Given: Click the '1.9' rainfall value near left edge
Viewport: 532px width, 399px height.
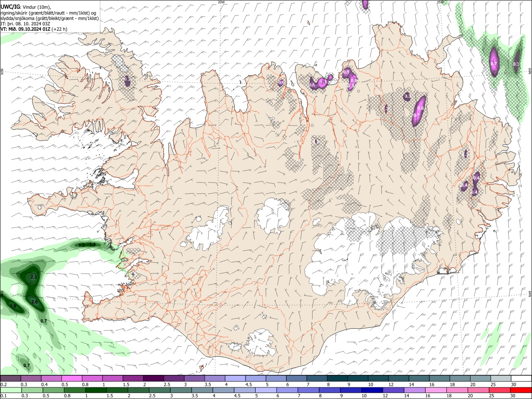Looking at the screenshot, I should coord(13,306).
